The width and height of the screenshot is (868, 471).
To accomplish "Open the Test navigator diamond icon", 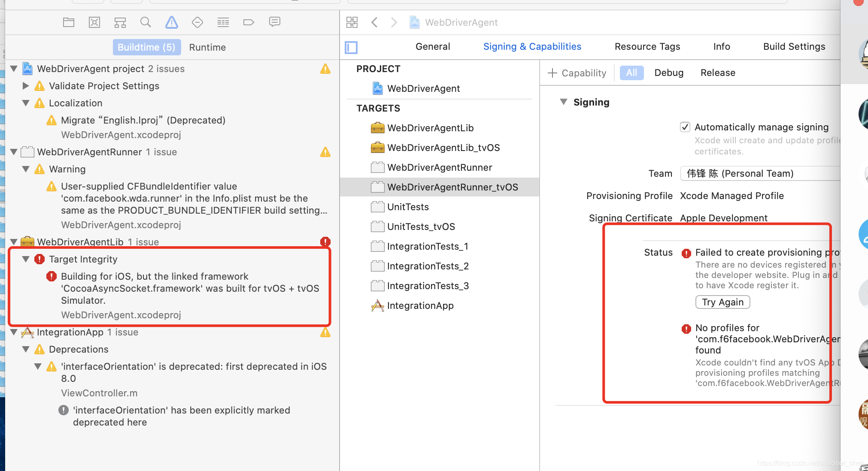I will pos(197,22).
